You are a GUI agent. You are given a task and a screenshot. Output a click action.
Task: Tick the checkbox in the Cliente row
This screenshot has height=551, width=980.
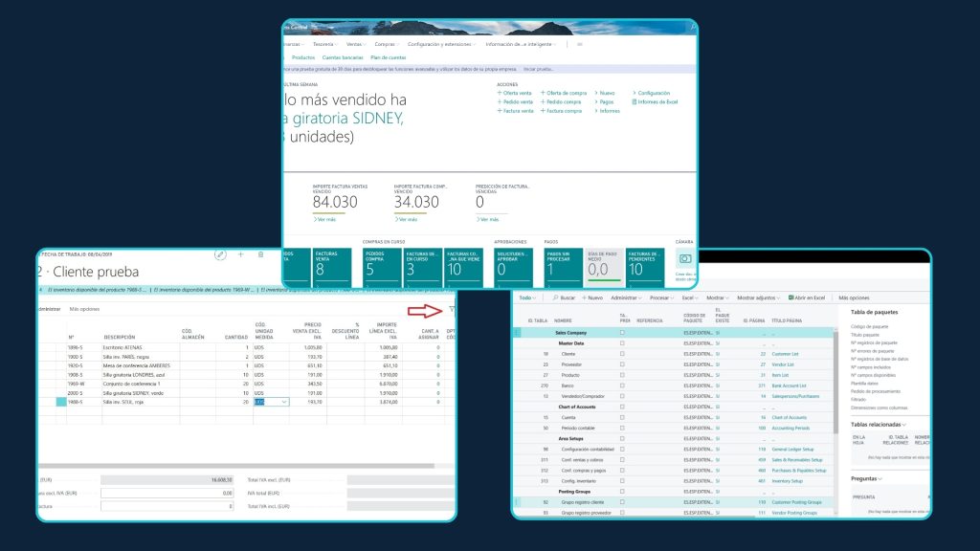pos(623,353)
